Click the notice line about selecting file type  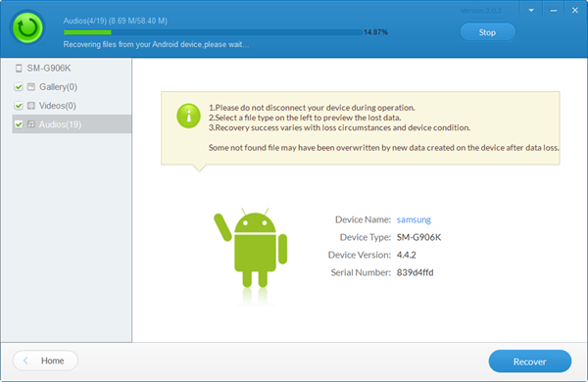(305, 118)
